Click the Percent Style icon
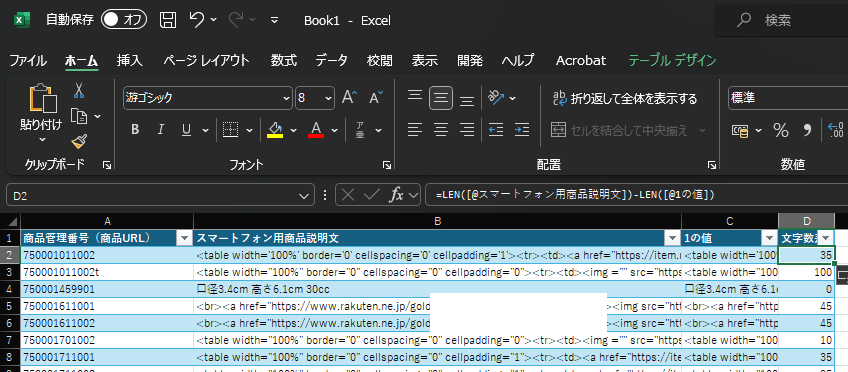 780,130
